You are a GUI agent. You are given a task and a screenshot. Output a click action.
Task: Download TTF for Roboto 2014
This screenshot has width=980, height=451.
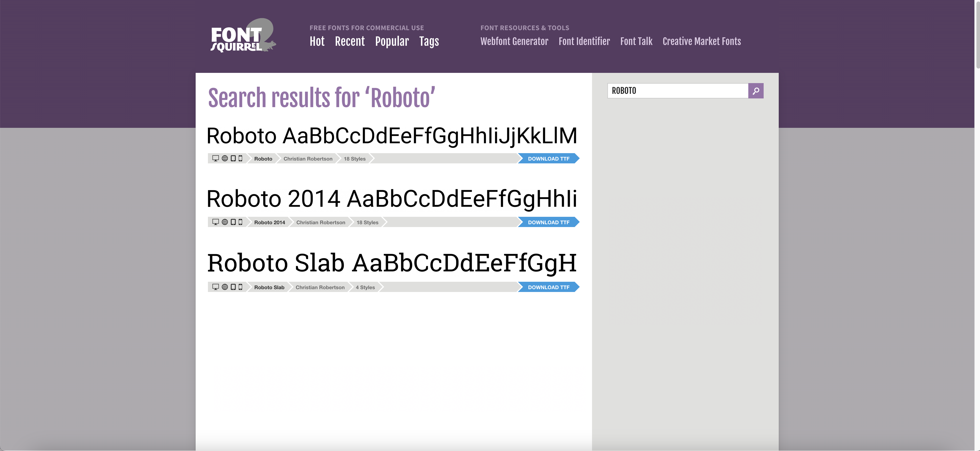549,222
